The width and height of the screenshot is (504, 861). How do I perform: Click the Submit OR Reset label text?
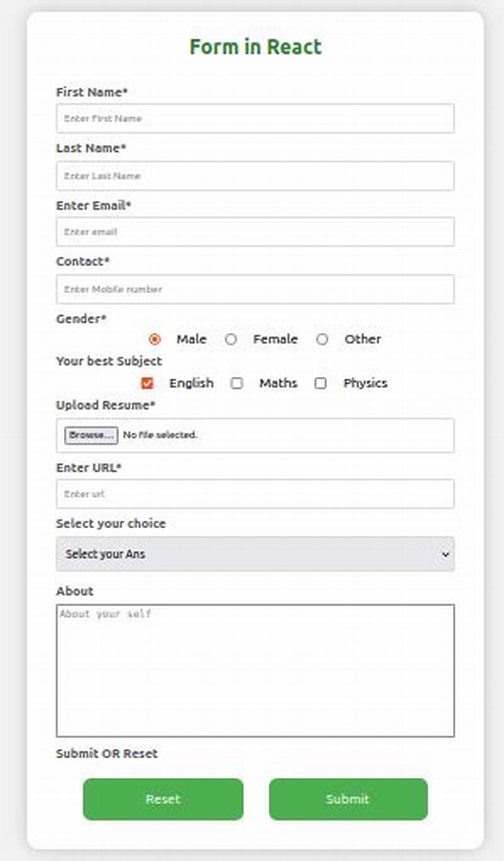pos(107,754)
